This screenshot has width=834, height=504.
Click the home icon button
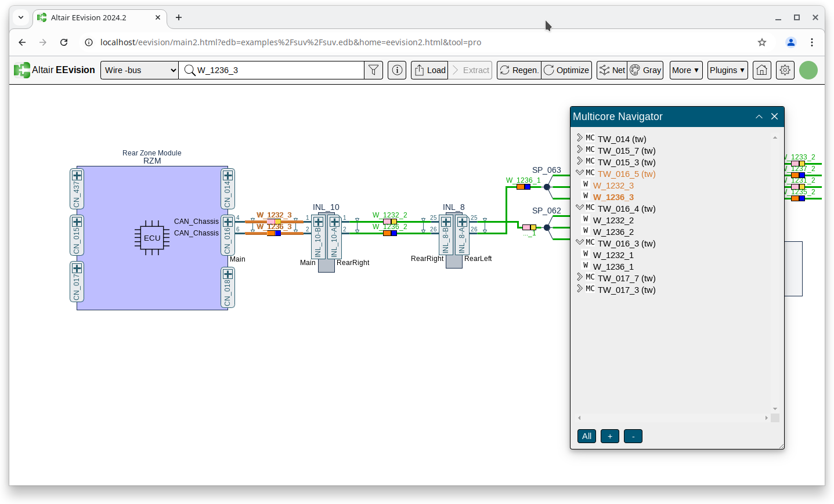(x=761, y=70)
